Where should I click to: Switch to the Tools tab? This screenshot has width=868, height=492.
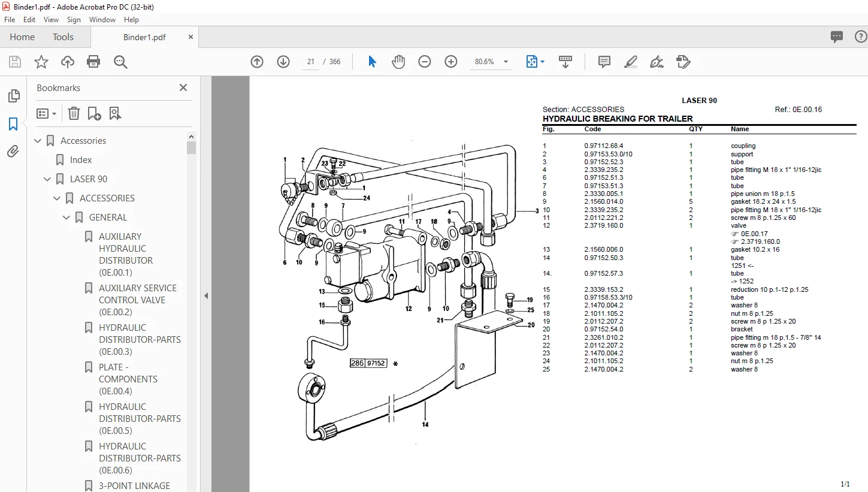pyautogui.click(x=63, y=37)
